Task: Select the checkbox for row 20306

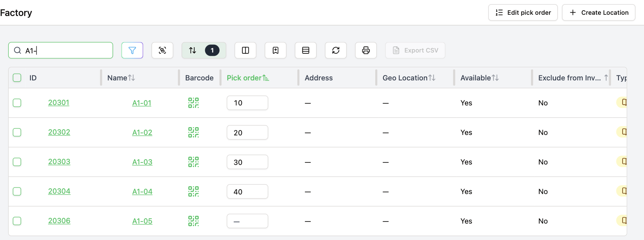Action: (x=17, y=221)
